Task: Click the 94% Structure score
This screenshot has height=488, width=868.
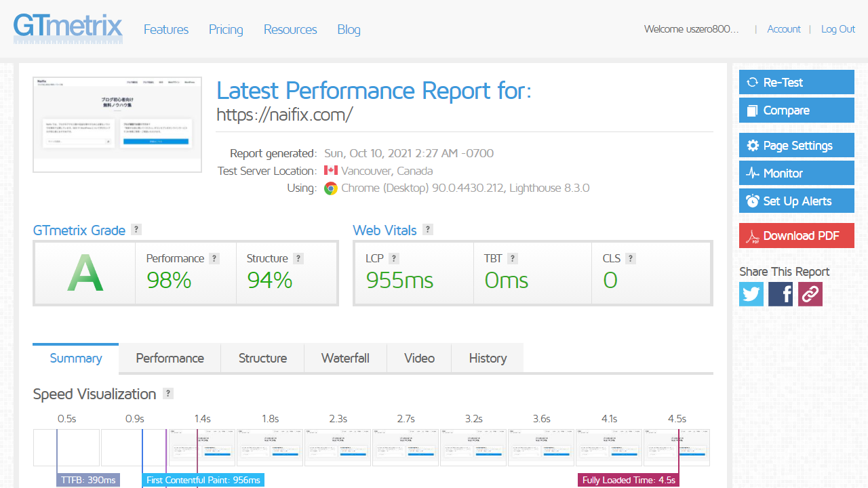Action: [x=270, y=280]
